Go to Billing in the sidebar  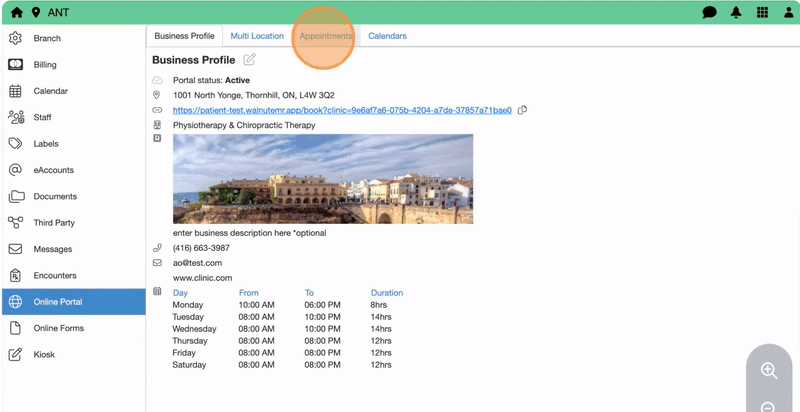point(45,65)
